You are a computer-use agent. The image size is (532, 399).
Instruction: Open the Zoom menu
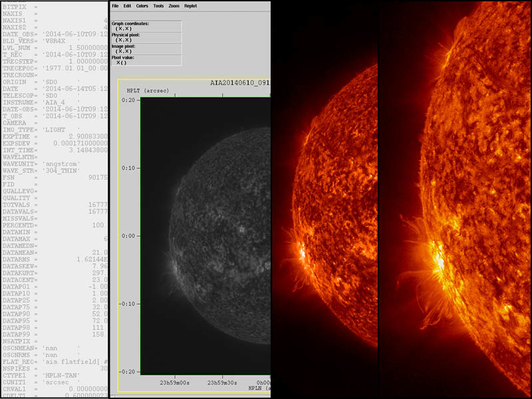click(174, 5)
